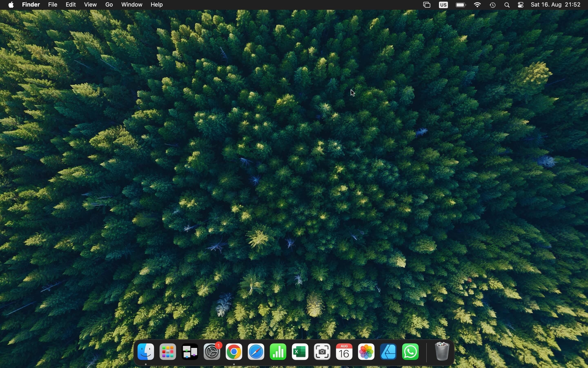Open the Finder menu
The image size is (588, 368).
(31, 5)
